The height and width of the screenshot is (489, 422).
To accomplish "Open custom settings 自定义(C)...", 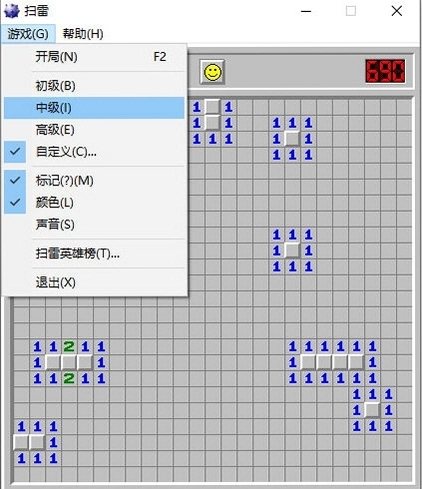I will coord(94,152).
